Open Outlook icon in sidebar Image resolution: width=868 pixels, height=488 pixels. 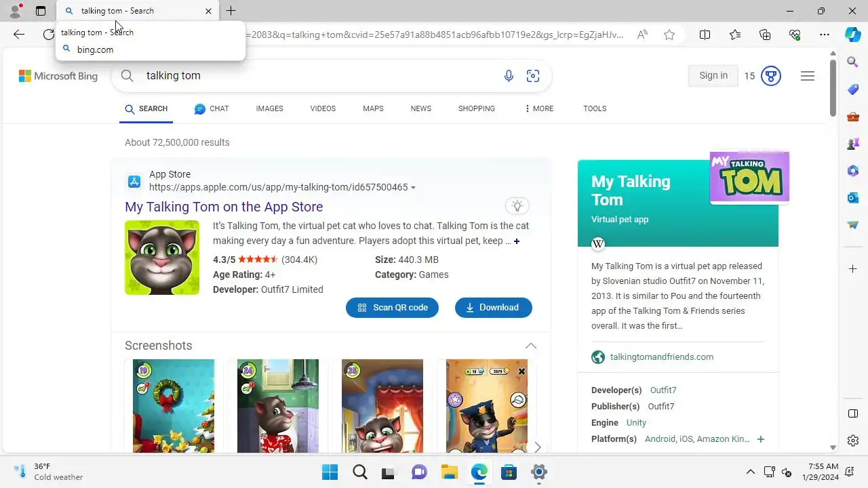pos(853,198)
